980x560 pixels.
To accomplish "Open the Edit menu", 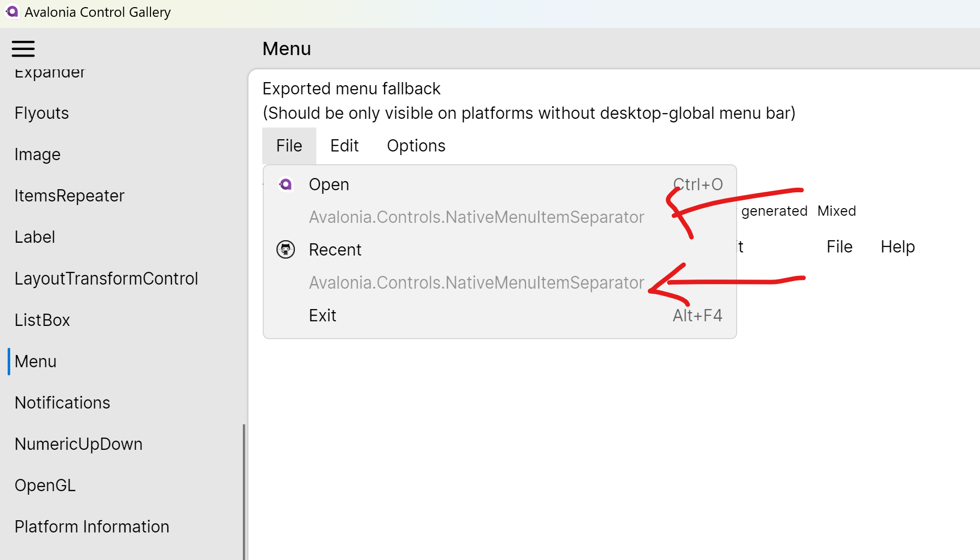I will (x=344, y=145).
